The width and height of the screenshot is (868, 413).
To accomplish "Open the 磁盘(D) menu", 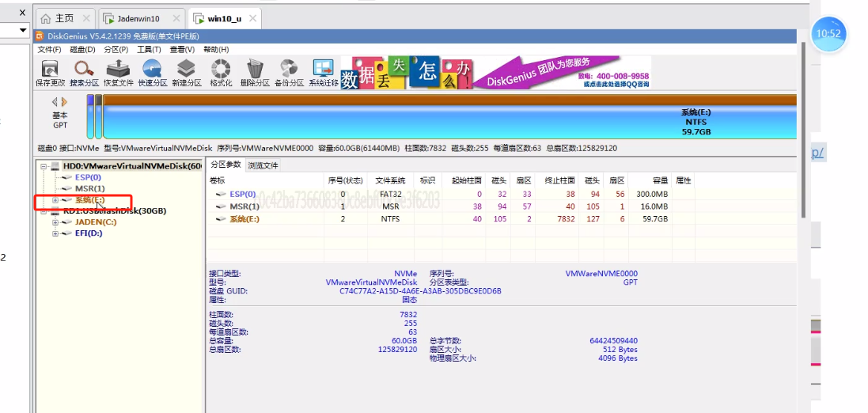I will [x=82, y=50].
